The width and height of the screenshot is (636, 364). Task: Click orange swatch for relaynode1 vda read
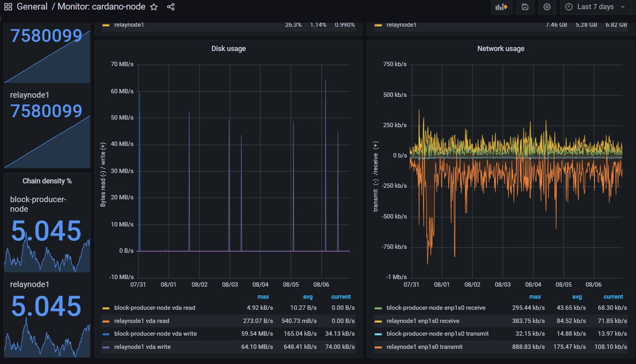tap(106, 321)
